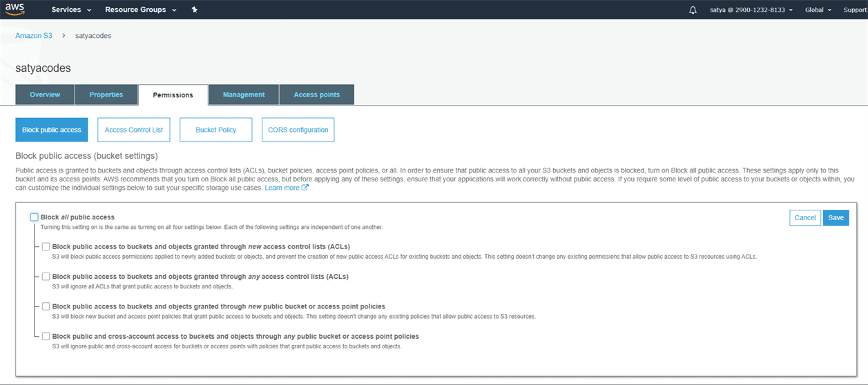
Task: Click the pin favorites star icon
Action: (x=195, y=10)
